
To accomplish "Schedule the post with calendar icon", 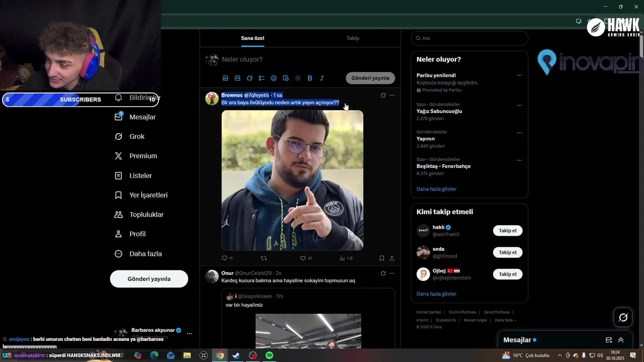I will pyautogui.click(x=286, y=78).
